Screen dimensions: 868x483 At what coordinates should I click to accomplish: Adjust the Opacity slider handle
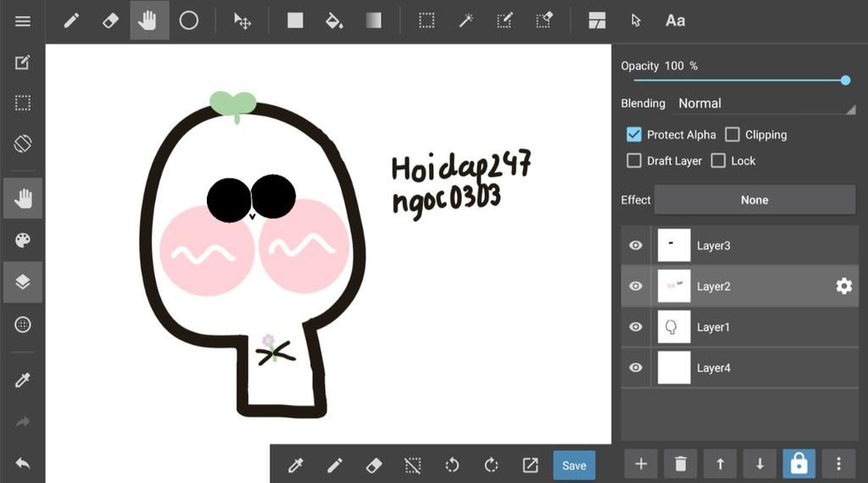click(x=845, y=80)
